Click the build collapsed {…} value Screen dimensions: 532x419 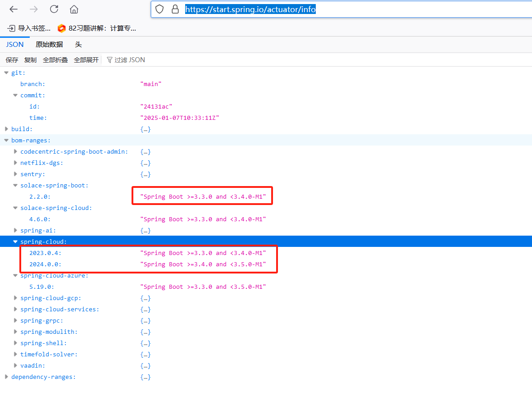click(146, 129)
